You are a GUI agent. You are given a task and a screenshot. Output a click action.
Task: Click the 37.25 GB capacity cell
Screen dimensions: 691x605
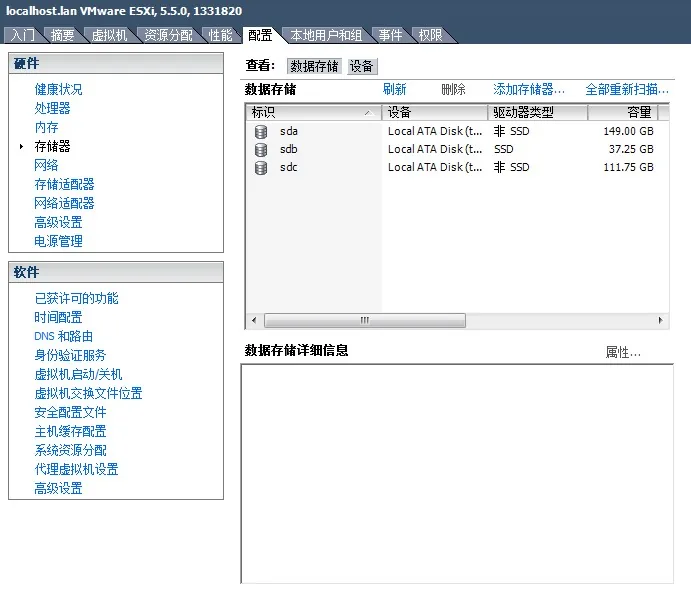tap(631, 149)
